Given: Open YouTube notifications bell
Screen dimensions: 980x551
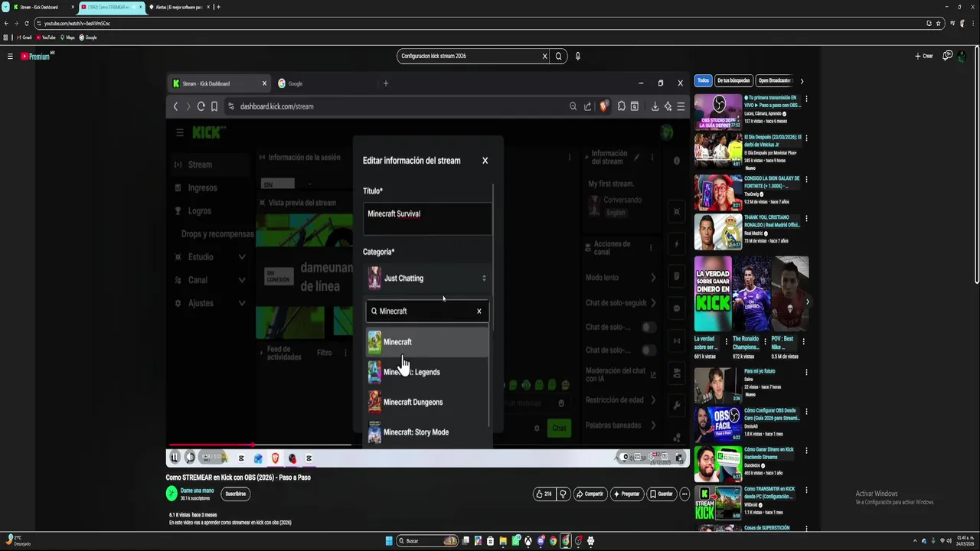Looking at the screenshot, I should click(x=948, y=56).
